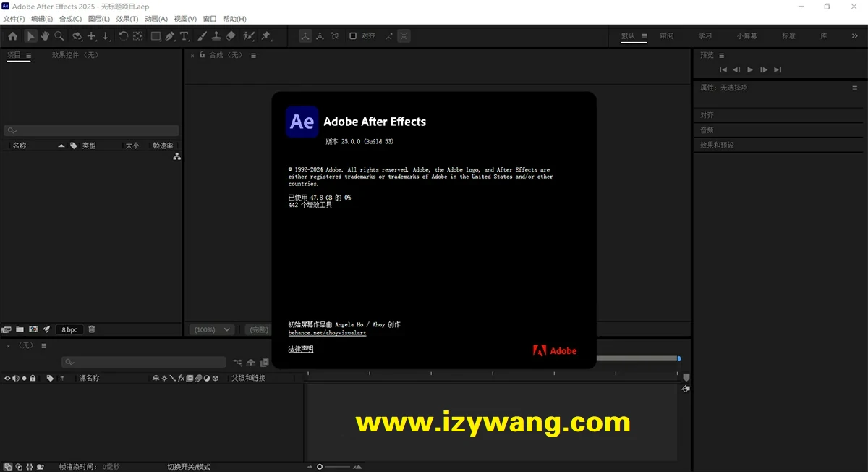Screen dimensions: 868x472
Task: Open the 100% magnification dropdown
Action: 211,329
